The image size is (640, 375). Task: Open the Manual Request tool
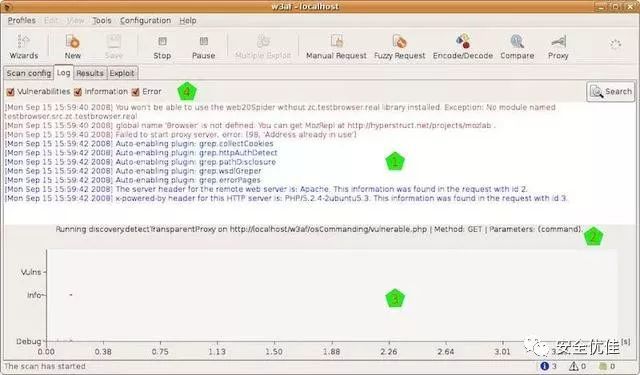336,47
